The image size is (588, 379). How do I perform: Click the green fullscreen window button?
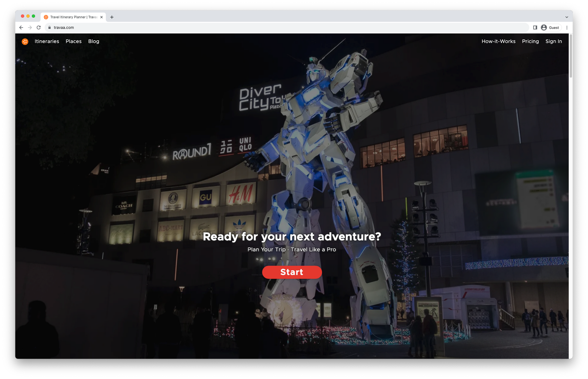33,16
